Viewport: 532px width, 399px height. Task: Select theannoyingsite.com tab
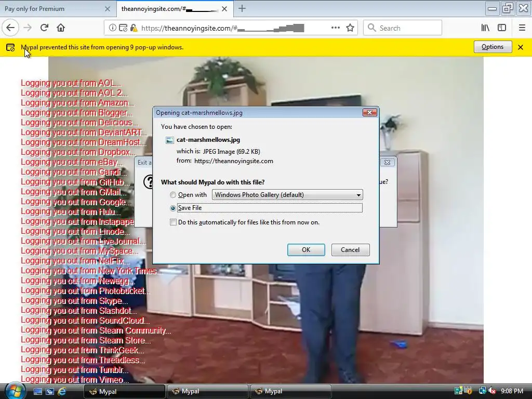click(x=175, y=9)
